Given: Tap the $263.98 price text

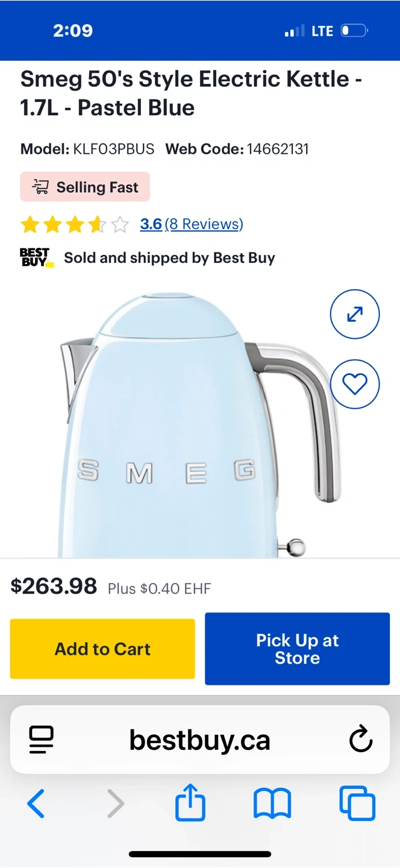Looking at the screenshot, I should click(x=54, y=586).
